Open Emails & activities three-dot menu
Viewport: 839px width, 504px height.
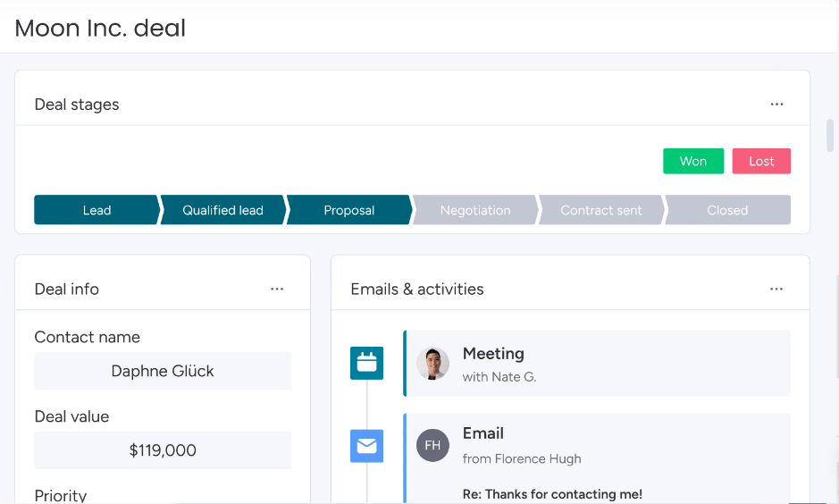pyautogui.click(x=776, y=289)
